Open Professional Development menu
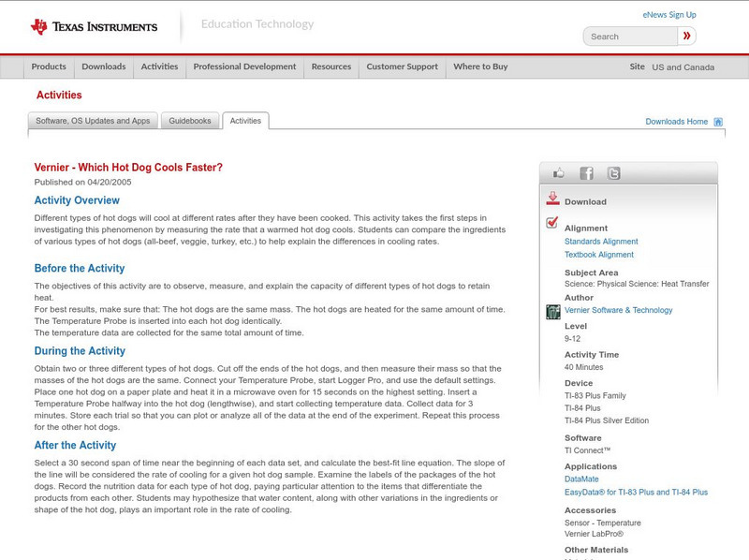This screenshot has height=560, width=749. tap(244, 66)
